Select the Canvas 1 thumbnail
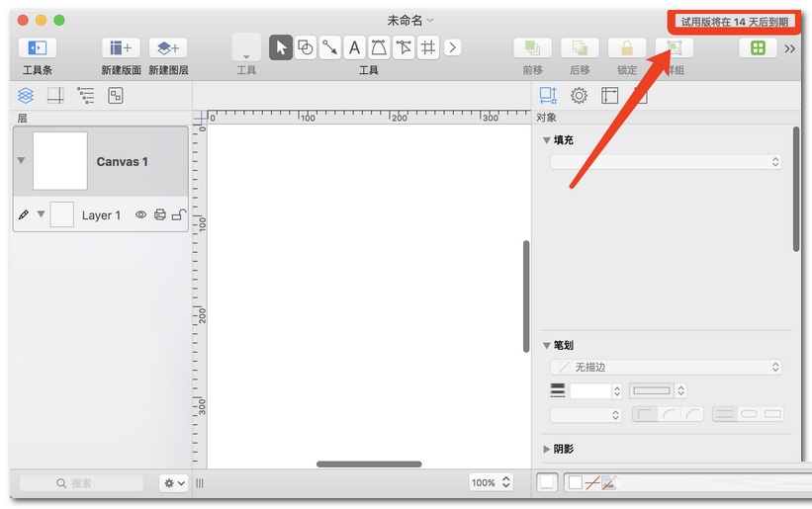Image resolution: width=812 pixels, height=509 pixels. pyautogui.click(x=60, y=161)
